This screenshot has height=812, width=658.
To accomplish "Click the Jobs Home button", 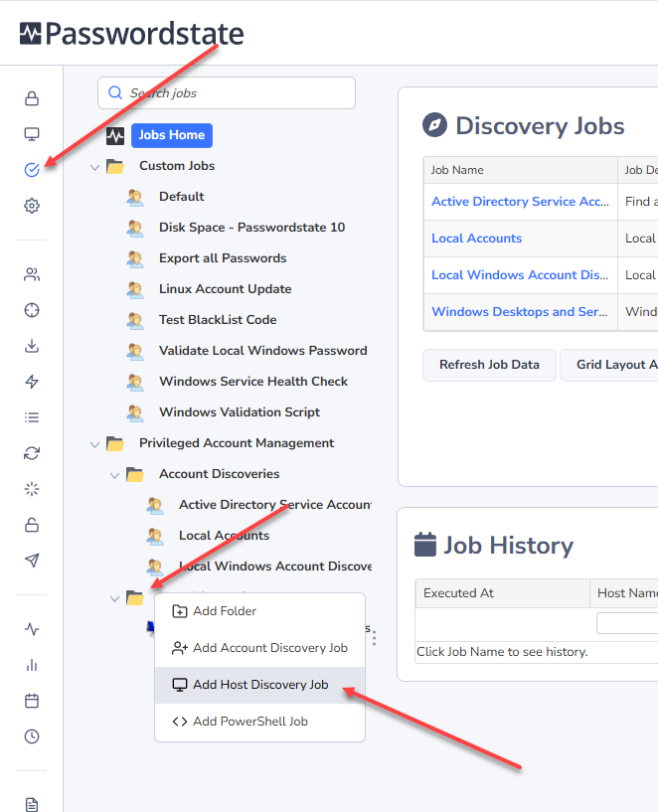I will point(172,135).
